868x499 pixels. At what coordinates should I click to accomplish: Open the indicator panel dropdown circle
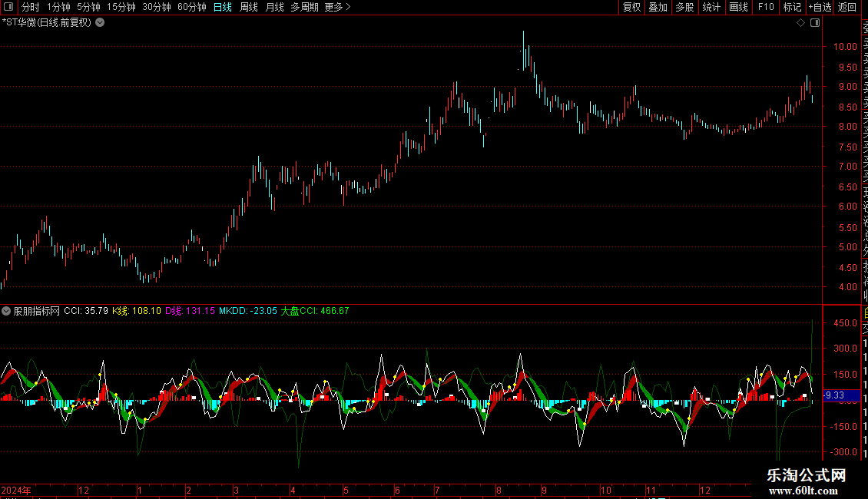tap(6, 311)
